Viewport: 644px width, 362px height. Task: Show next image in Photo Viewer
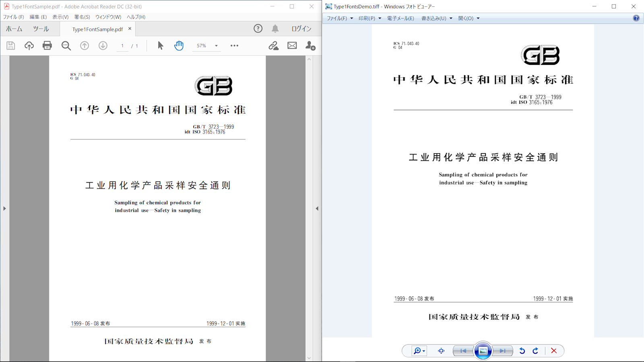click(502, 351)
